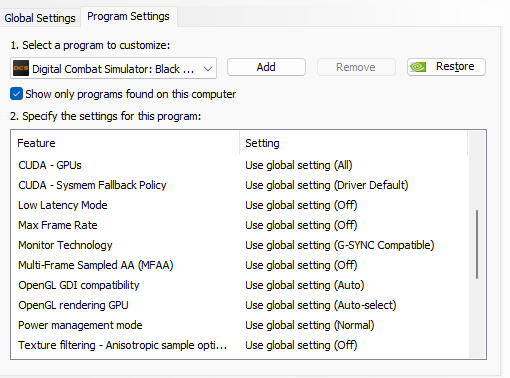Open Anisotropic sample optimization setting value
The image size is (510, 378).
[x=301, y=345]
